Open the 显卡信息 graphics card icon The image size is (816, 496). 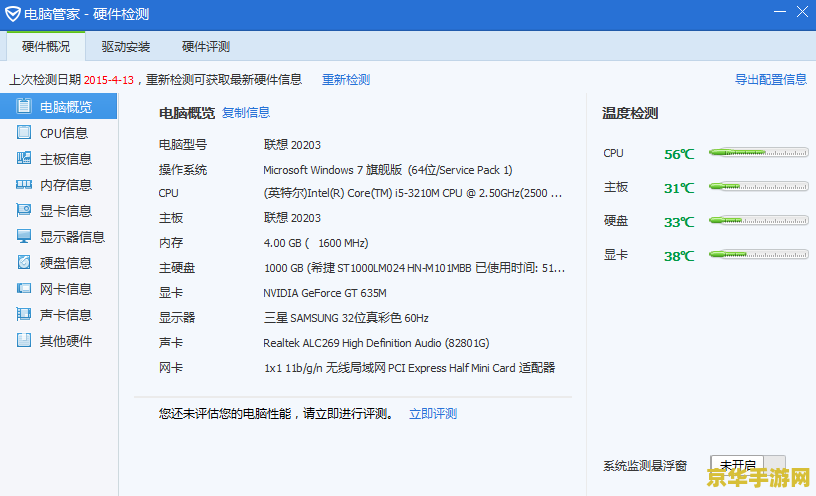tap(23, 210)
